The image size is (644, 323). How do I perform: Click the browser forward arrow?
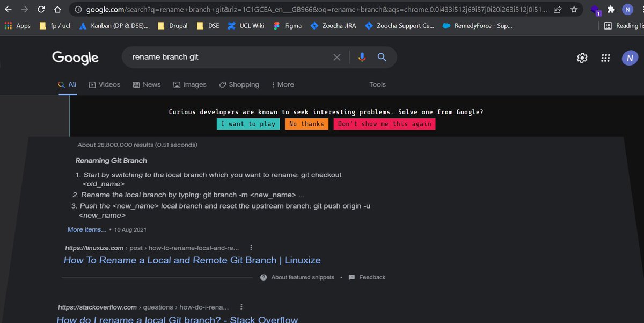25,9
